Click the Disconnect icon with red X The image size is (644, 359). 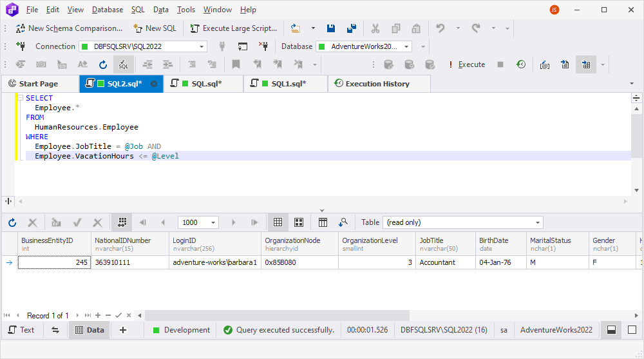[263, 46]
